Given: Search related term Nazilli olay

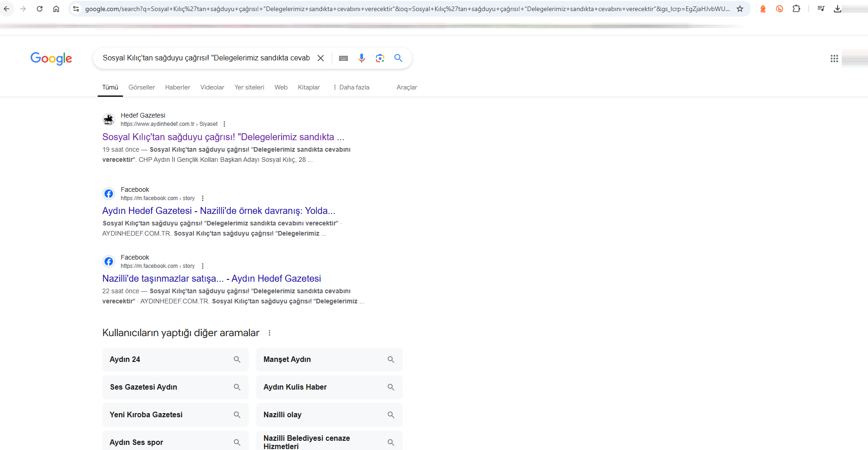Looking at the screenshot, I should tap(329, 415).
